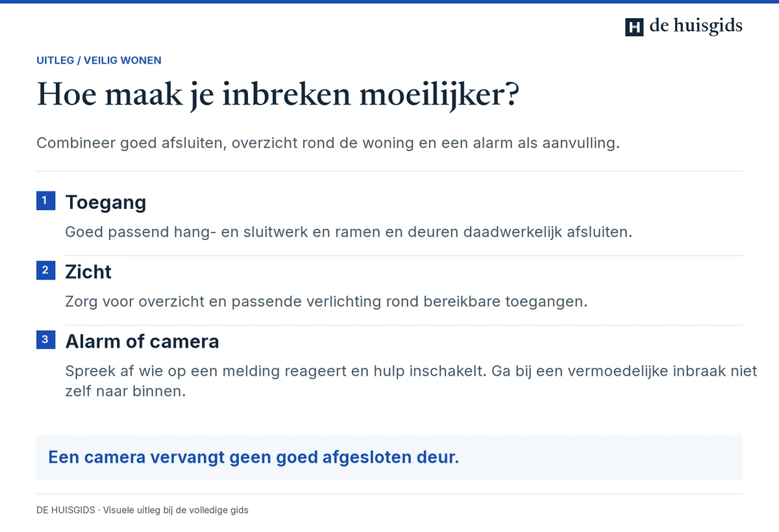Click the 'Toegang' heading

click(x=106, y=202)
